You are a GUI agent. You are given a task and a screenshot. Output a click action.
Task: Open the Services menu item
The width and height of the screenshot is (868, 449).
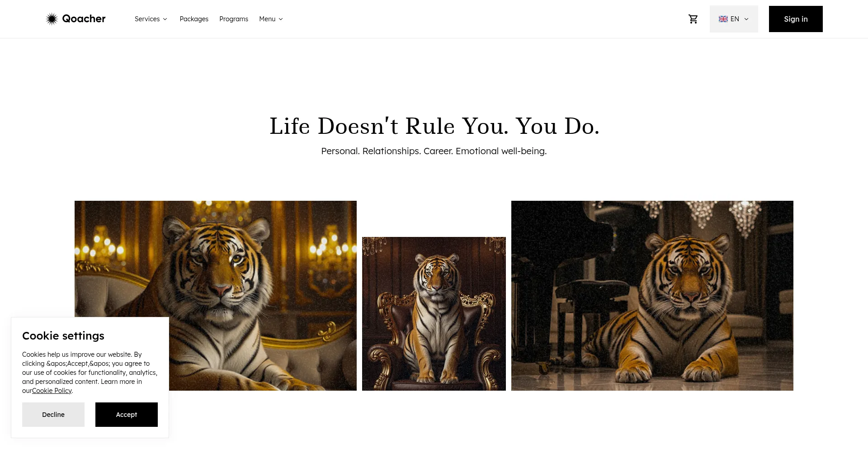151,19
